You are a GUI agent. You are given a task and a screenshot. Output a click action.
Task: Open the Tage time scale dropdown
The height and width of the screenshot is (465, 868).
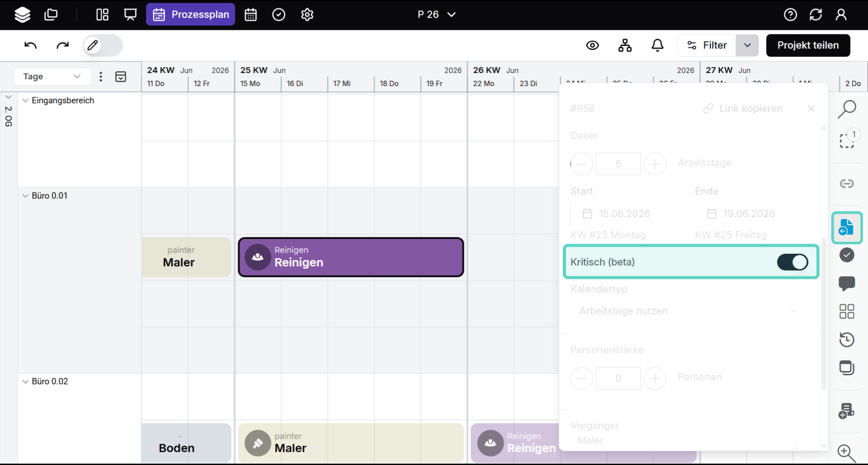[x=52, y=77]
